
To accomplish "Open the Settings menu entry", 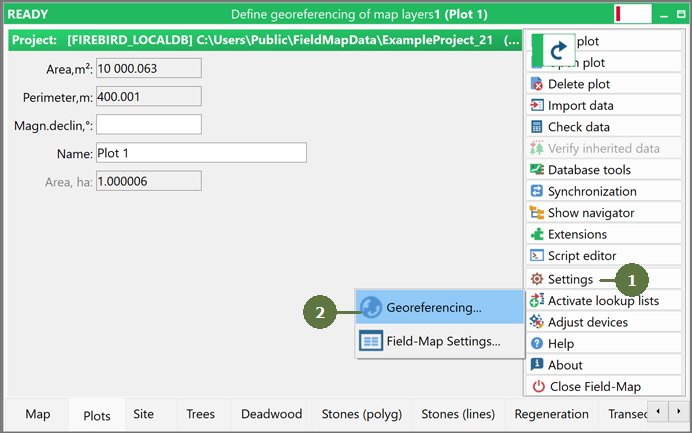I will click(x=603, y=279).
